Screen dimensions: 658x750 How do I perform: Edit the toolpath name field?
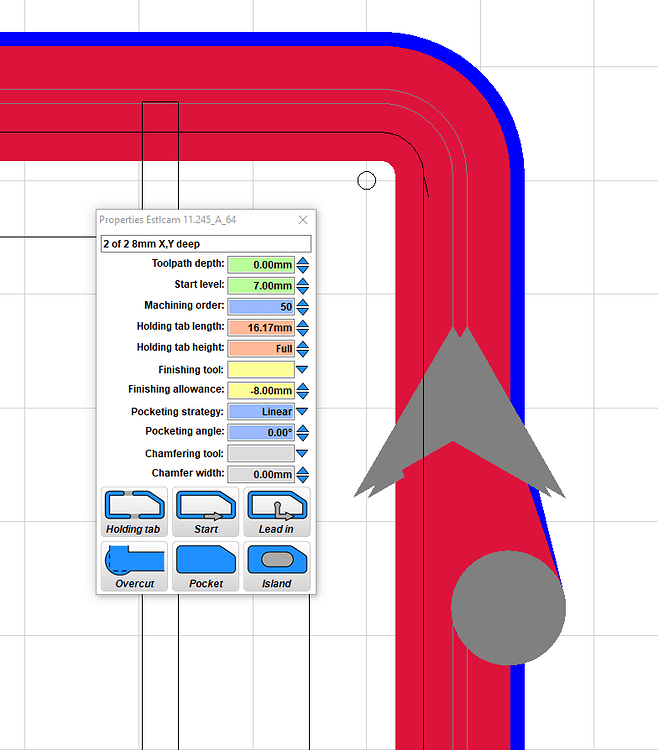click(206, 243)
